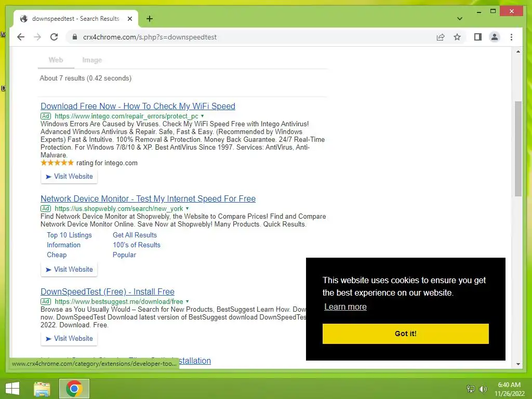Click the Ad badge on the Intego result

46,116
